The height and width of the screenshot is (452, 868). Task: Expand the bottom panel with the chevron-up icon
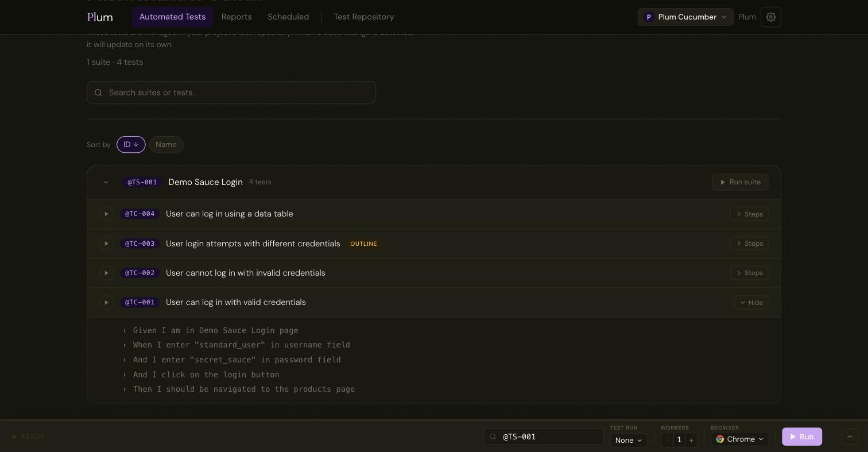coord(850,436)
